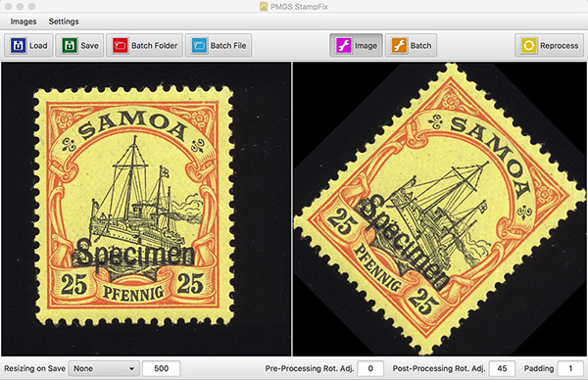Open the Images menu

(x=24, y=22)
